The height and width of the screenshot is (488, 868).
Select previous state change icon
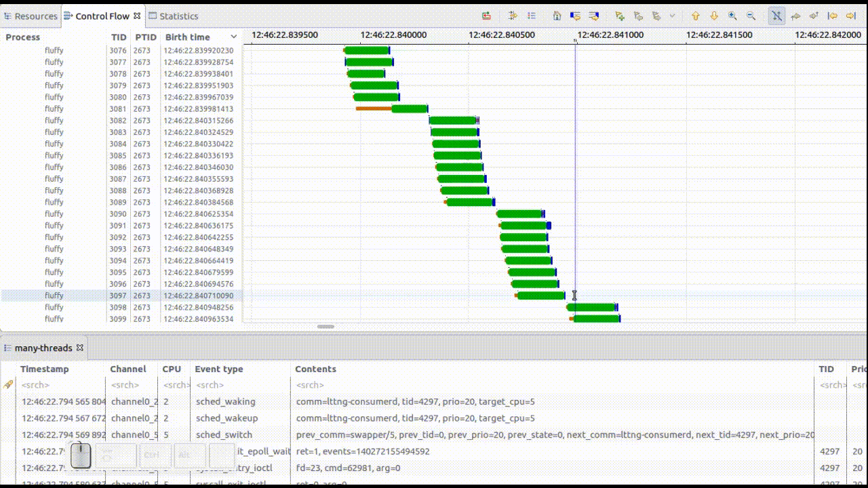575,16
